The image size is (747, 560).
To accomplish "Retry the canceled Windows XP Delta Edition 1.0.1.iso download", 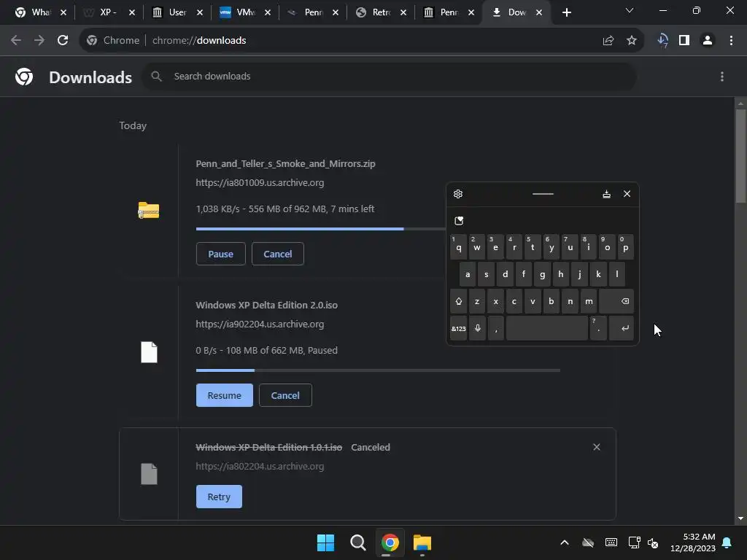I will (219, 497).
